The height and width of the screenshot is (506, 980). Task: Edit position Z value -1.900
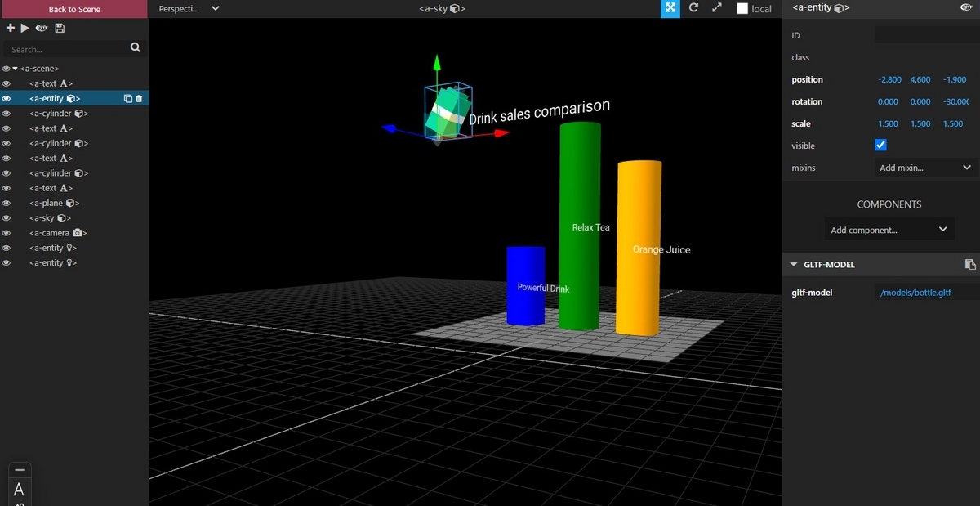pos(954,80)
